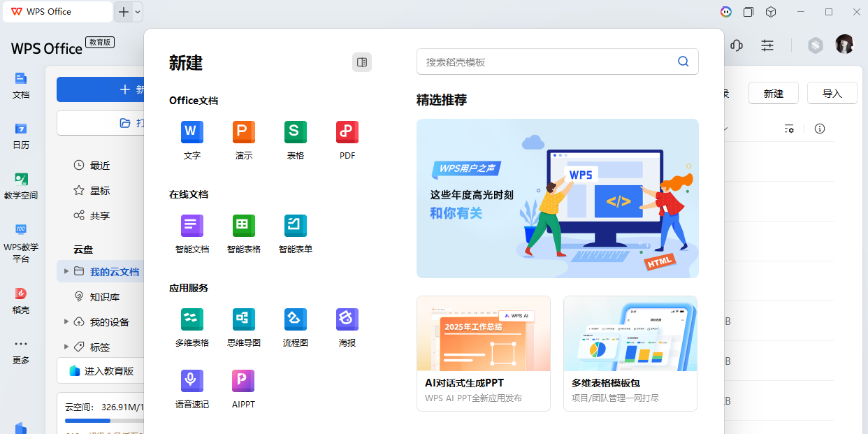Create a new 文字 Word document

(x=192, y=140)
